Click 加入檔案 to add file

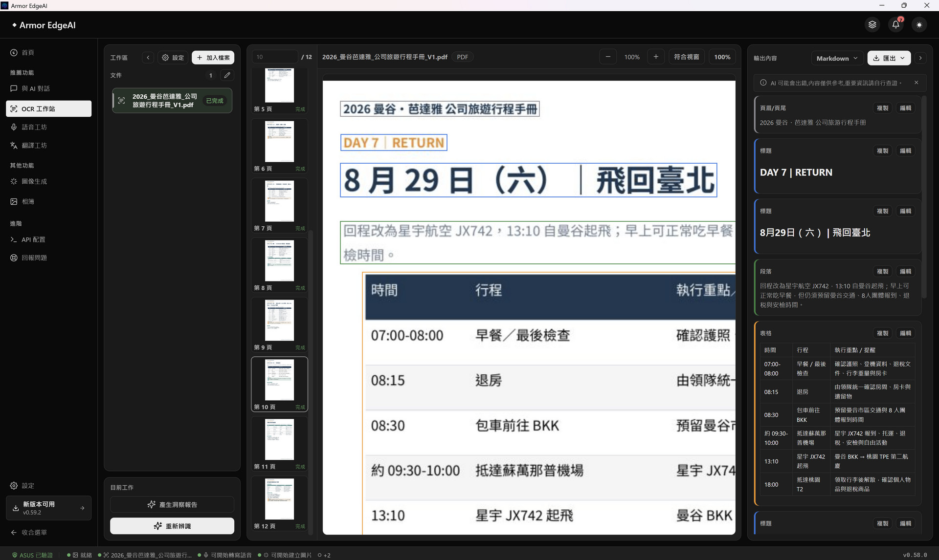[213, 58]
